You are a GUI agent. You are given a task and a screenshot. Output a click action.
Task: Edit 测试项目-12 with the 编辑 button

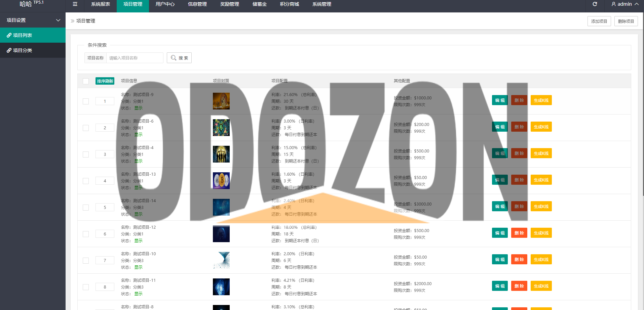500,233
